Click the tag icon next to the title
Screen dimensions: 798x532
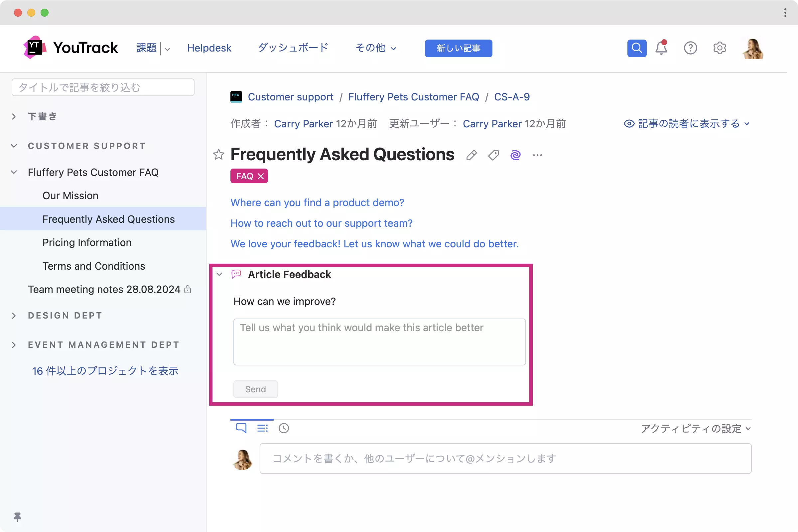(493, 155)
